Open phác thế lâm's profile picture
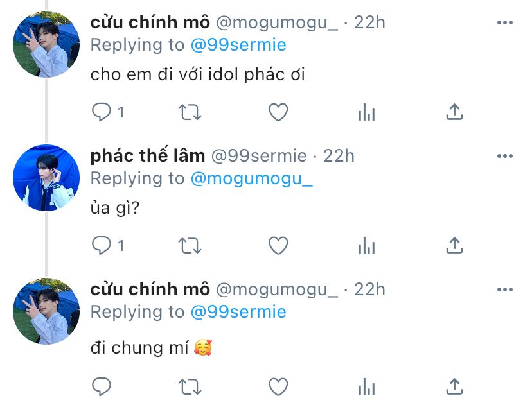 [x=46, y=178]
